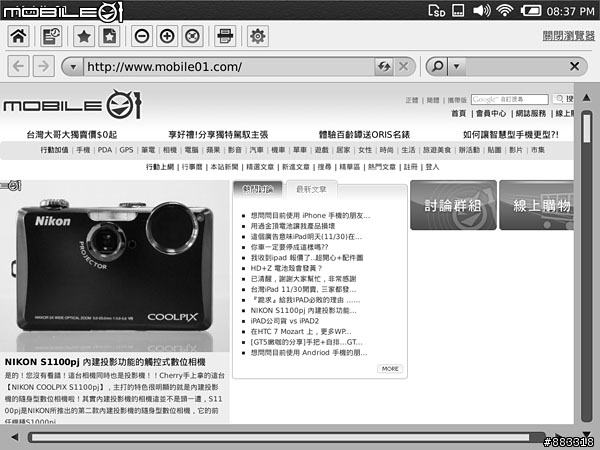This screenshot has width=600, height=450.
Task: Click the left arrow of horizontal scrollbar
Action: [15, 437]
